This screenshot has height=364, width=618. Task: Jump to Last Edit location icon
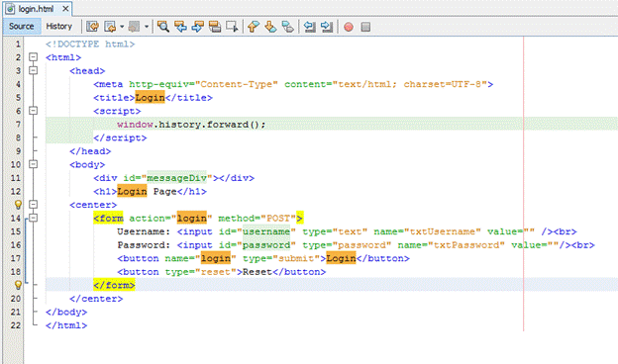[x=92, y=27]
